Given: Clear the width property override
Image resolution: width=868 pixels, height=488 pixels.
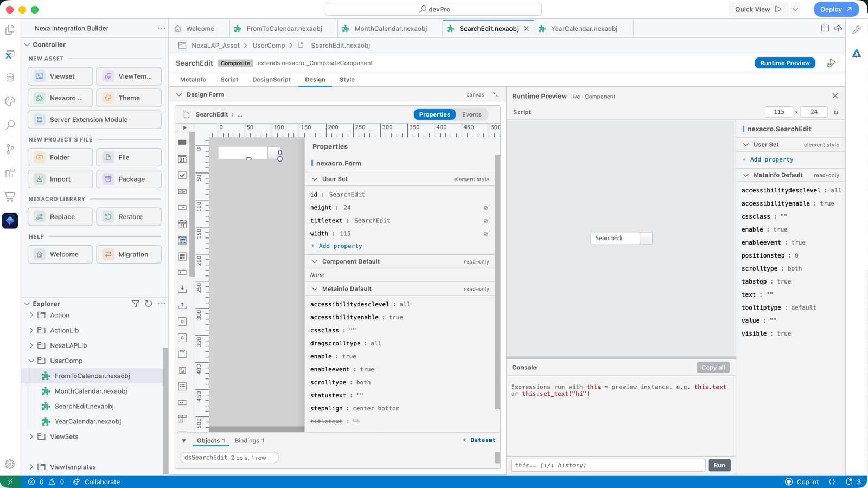Looking at the screenshot, I should pyautogui.click(x=486, y=234).
